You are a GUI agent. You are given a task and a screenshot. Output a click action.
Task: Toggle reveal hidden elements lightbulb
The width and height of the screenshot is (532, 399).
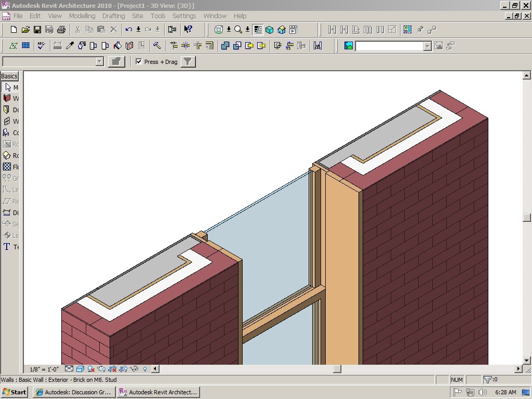tap(145, 369)
